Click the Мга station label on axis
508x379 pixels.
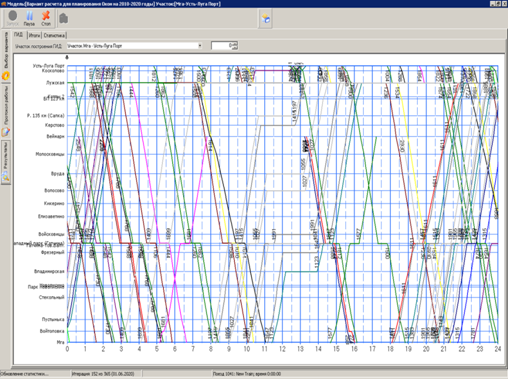point(60,342)
